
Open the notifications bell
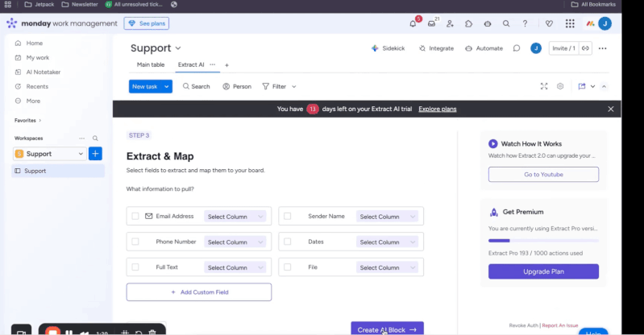413,24
